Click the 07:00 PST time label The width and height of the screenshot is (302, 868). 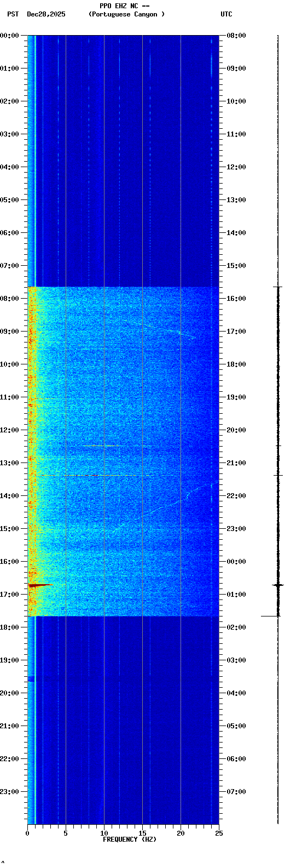(9, 266)
